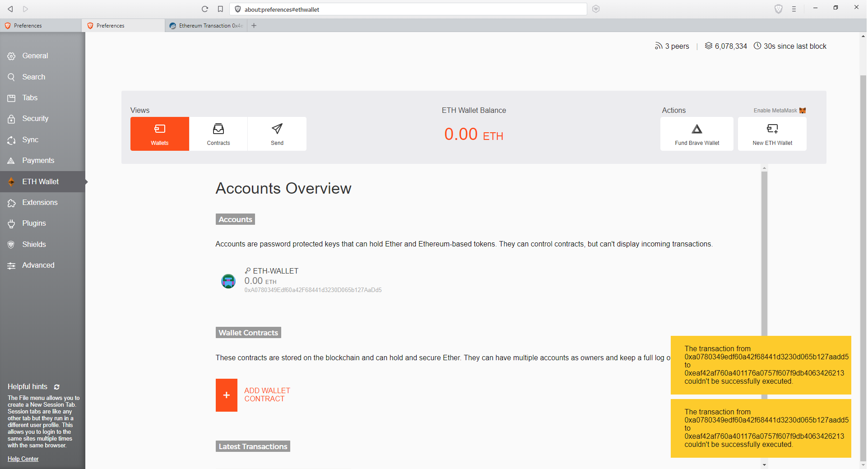Screen dimensions: 868x469
Task: Click the MetaMask fox icon
Action: click(803, 111)
